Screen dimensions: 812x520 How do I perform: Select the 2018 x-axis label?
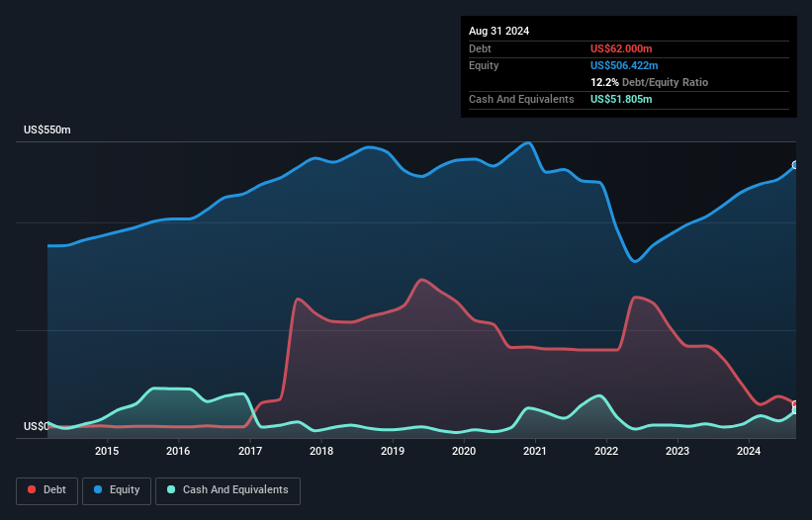(321, 452)
